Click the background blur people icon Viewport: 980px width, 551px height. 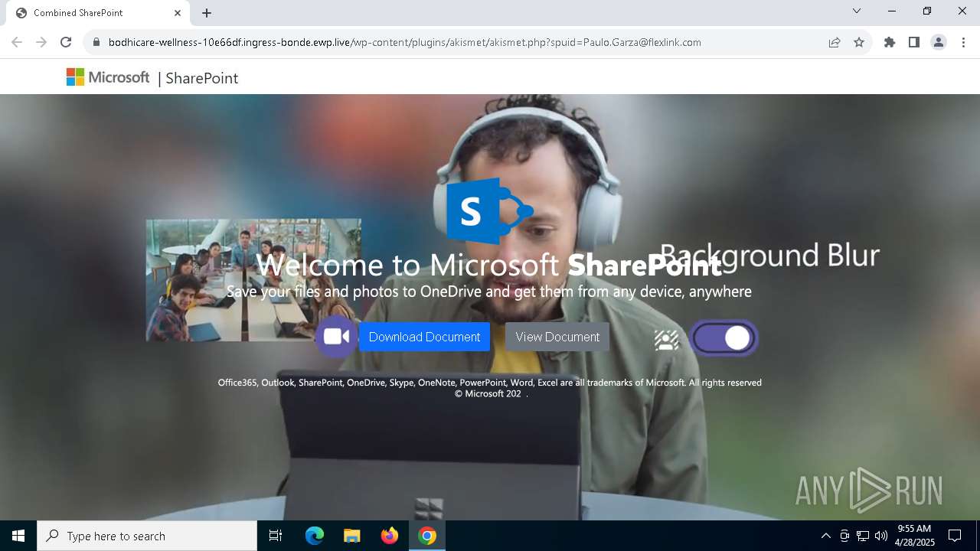click(x=667, y=340)
